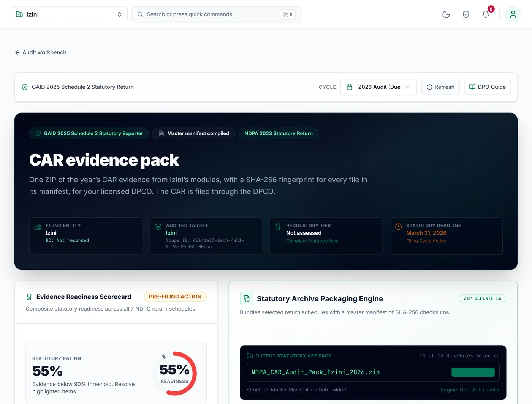Click the ⌘K shortcut hint
This screenshot has width=532, height=404.
pos(288,14)
